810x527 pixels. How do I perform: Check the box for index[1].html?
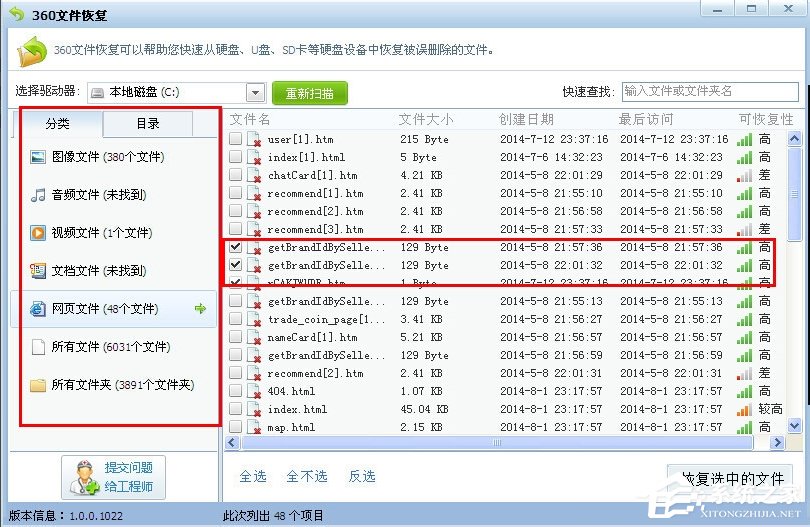coord(235,157)
